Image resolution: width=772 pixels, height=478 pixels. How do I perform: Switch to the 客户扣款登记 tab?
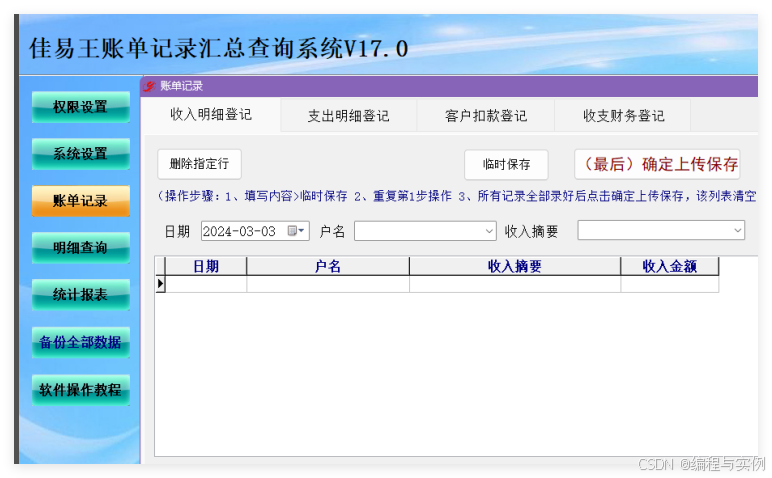[x=486, y=116]
